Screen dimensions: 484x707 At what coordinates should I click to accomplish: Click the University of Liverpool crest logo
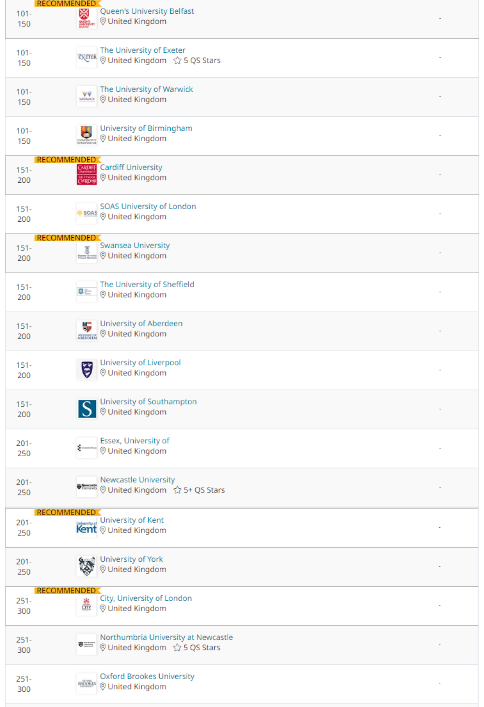point(87,370)
